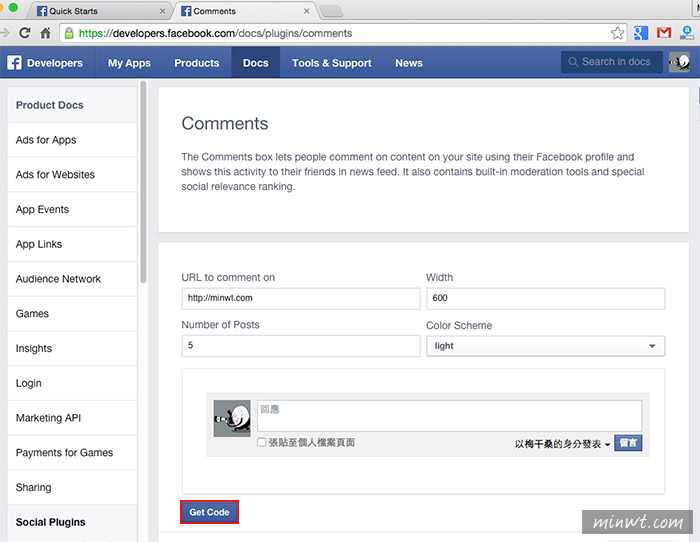Click the Get Code button
700x542 pixels.
click(x=209, y=512)
